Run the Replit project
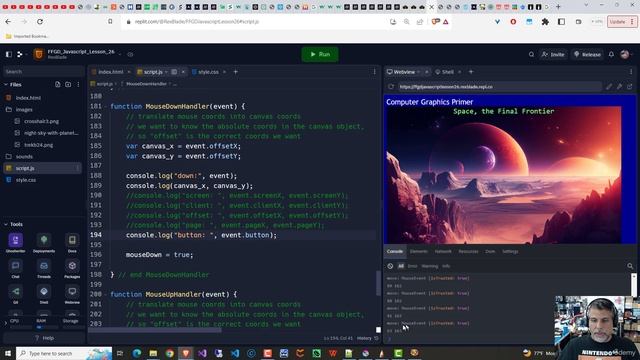Image resolution: width=640 pixels, height=360 pixels. pyautogui.click(x=320, y=54)
